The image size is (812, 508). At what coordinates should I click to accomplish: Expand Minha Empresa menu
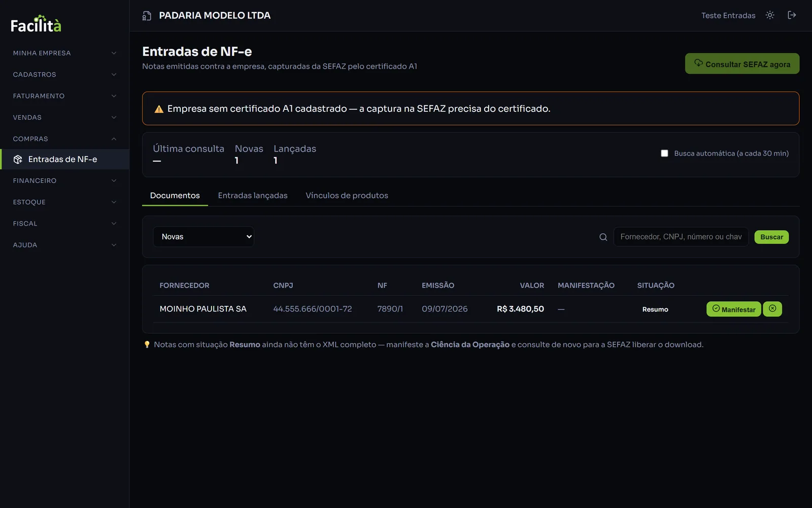[x=64, y=53]
